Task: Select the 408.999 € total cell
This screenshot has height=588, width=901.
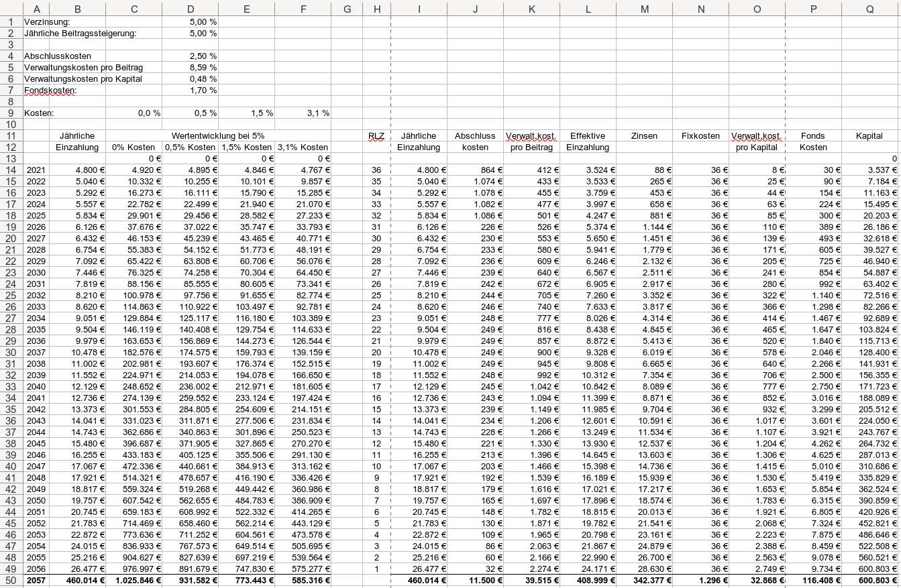Action: (x=588, y=580)
